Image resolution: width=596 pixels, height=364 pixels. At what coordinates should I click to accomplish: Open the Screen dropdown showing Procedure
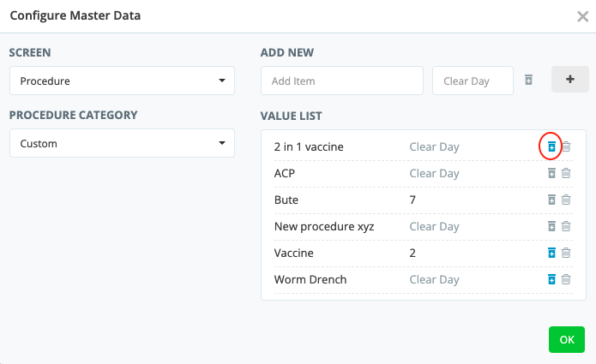tap(122, 81)
